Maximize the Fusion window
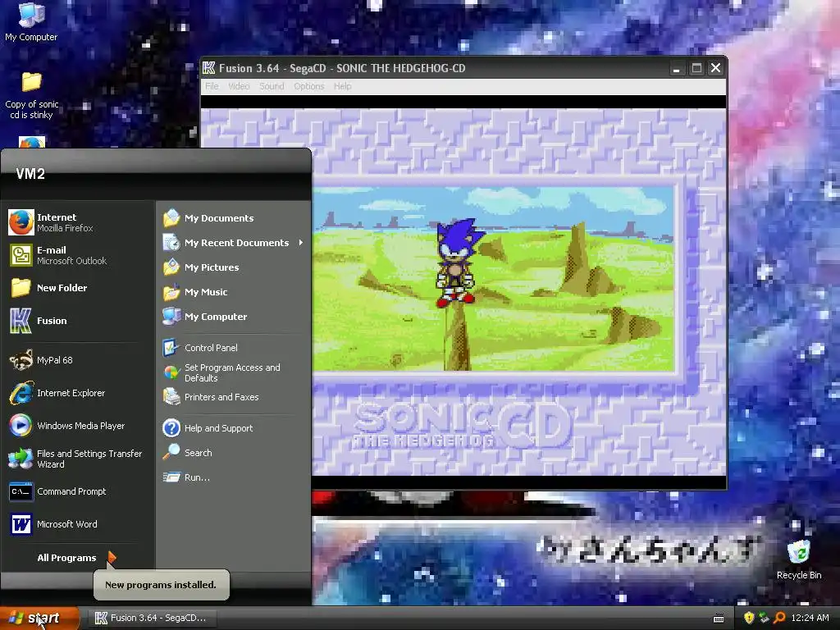Image resolution: width=840 pixels, height=630 pixels. click(696, 68)
